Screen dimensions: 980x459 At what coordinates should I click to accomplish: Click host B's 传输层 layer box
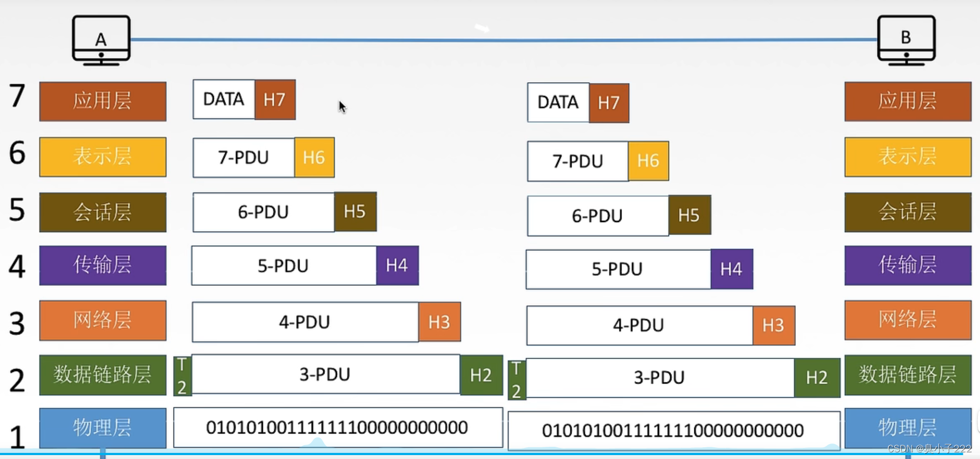pyautogui.click(x=908, y=265)
